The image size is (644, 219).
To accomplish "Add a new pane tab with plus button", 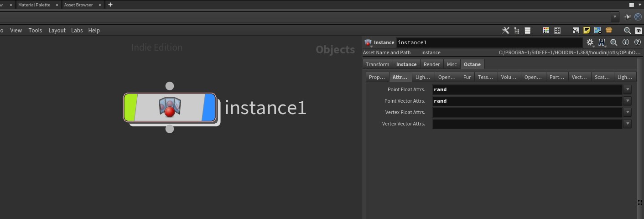I will point(110,5).
